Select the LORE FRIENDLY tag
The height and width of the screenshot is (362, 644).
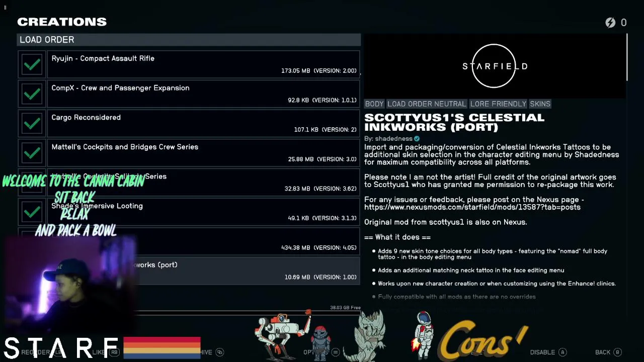pos(498,104)
